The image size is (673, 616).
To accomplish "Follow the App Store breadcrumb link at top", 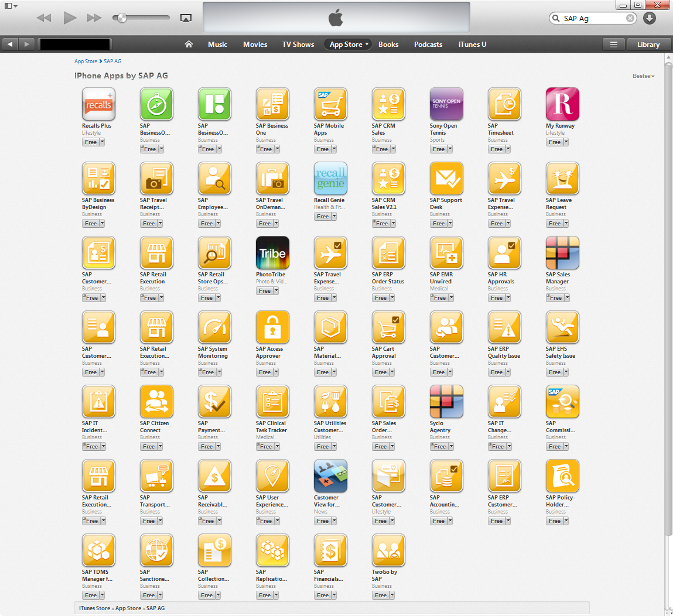I will [86, 61].
